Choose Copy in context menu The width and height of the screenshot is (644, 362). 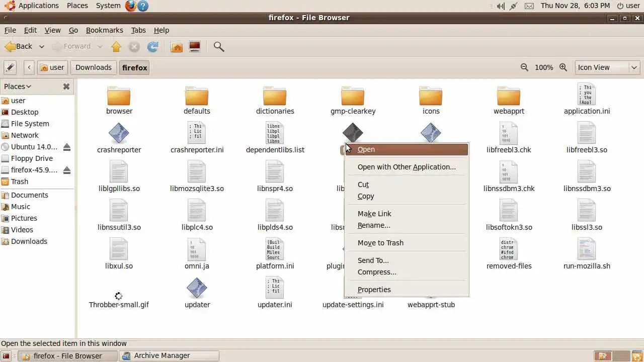point(407,196)
